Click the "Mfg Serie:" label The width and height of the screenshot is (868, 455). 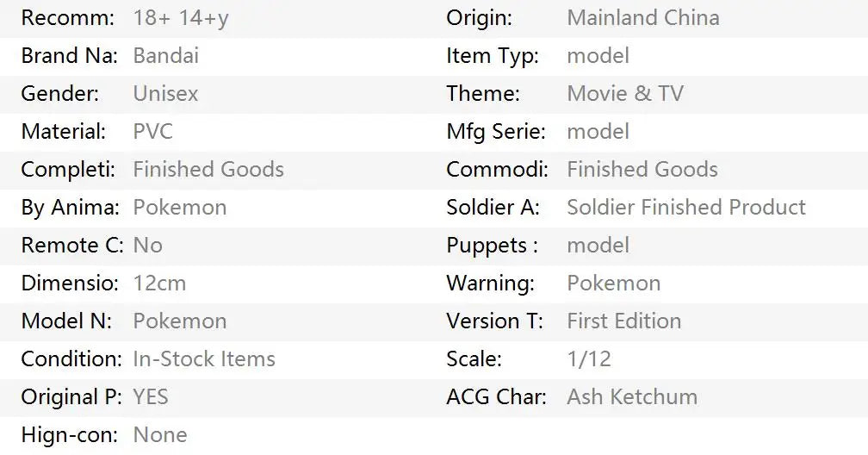[495, 132]
